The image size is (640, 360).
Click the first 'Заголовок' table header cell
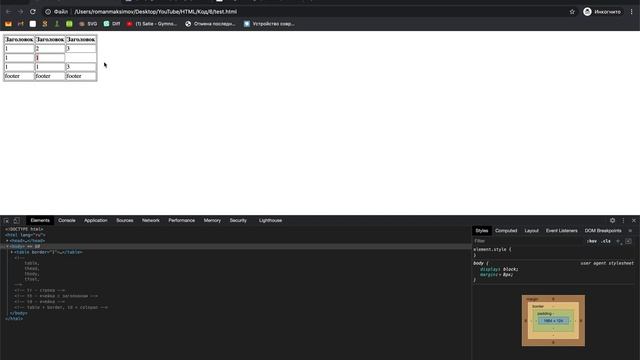click(19, 40)
